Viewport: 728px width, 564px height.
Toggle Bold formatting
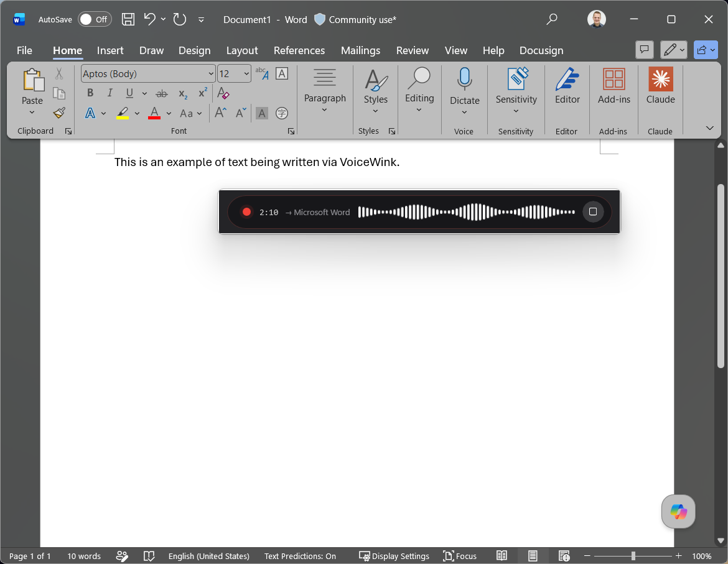pyautogui.click(x=90, y=93)
